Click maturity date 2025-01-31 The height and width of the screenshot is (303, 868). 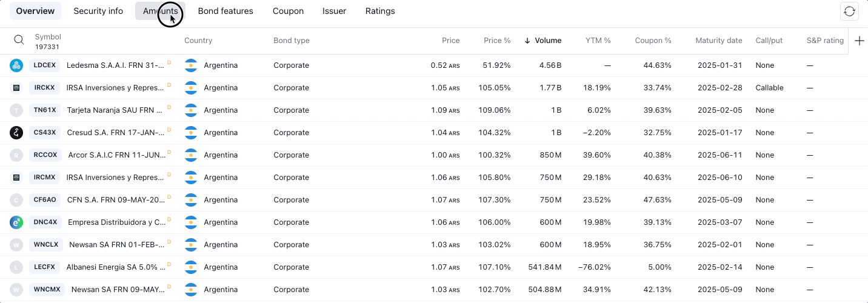(x=719, y=65)
